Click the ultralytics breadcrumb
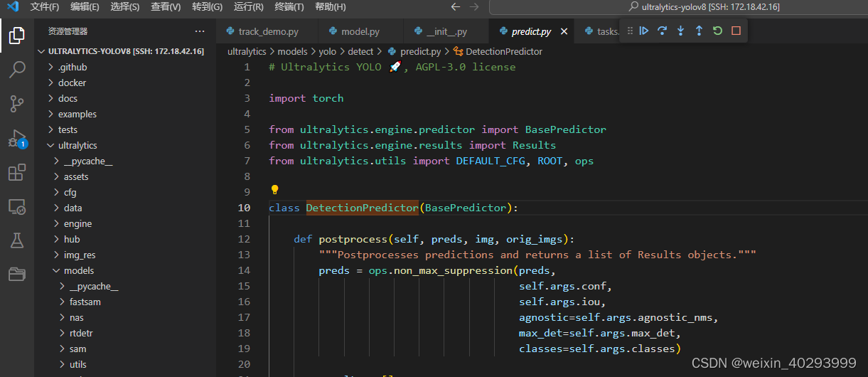Viewport: 868px width, 377px height. tap(247, 51)
